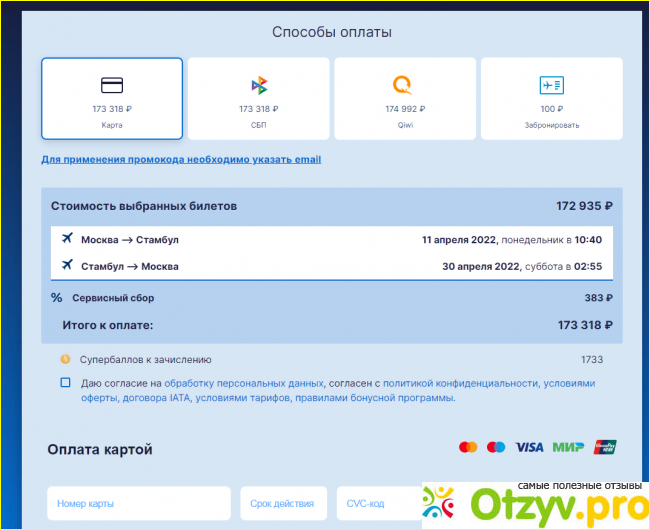Click the МИР payment system logo

(x=567, y=447)
